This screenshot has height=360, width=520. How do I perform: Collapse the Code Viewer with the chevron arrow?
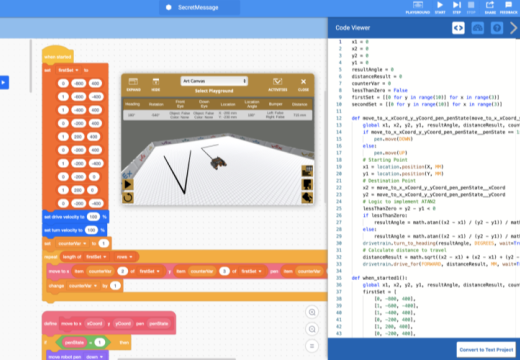pos(513,28)
